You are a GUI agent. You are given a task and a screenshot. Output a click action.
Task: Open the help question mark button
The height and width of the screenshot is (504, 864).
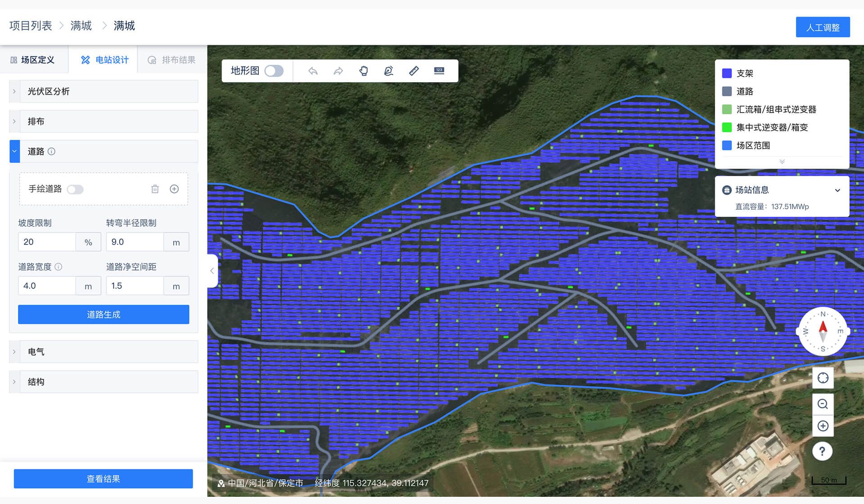[822, 451]
